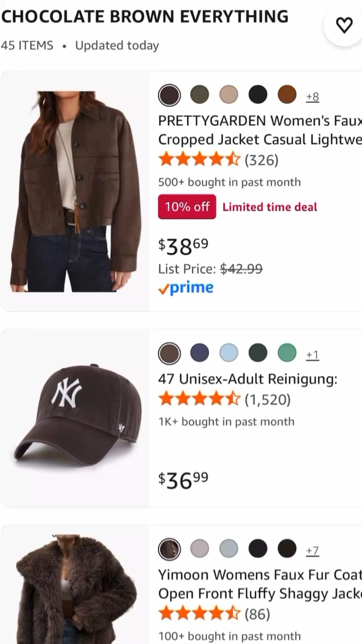
Task: Show +1 more cap color
Action: point(312,355)
